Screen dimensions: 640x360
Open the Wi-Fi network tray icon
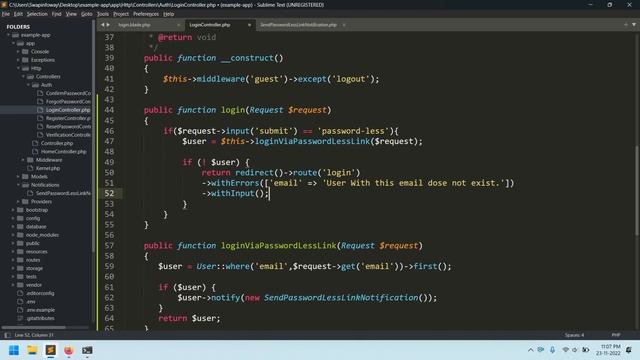click(x=565, y=350)
